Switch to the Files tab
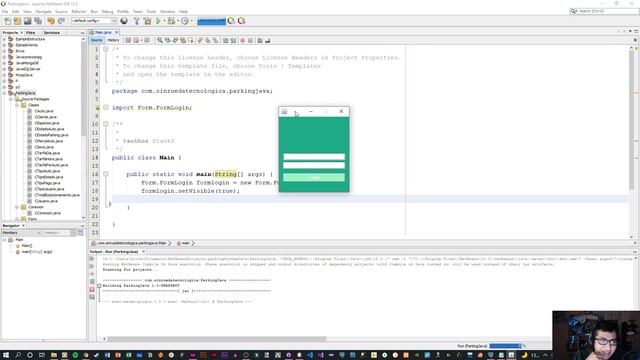The image size is (640, 360). [x=31, y=32]
